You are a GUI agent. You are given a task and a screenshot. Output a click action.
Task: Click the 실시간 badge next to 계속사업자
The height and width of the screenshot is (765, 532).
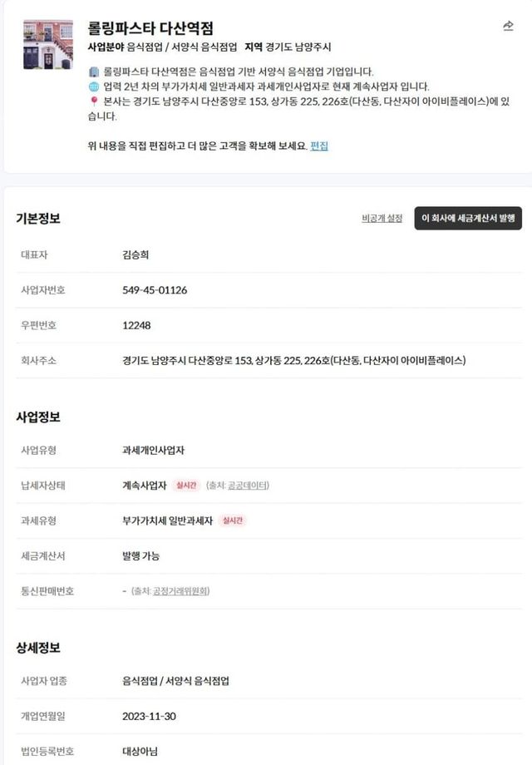(x=186, y=486)
